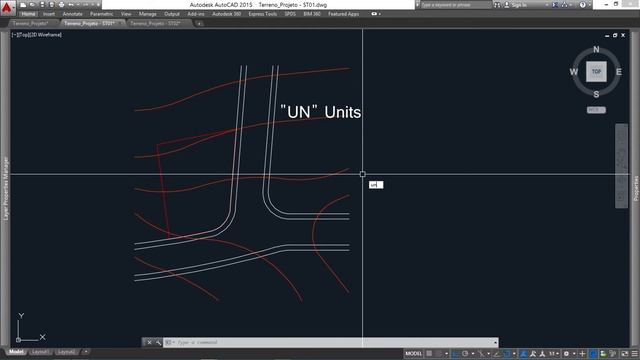Click the MODEL space status bar button
This screenshot has width=640, height=360.
(x=413, y=353)
